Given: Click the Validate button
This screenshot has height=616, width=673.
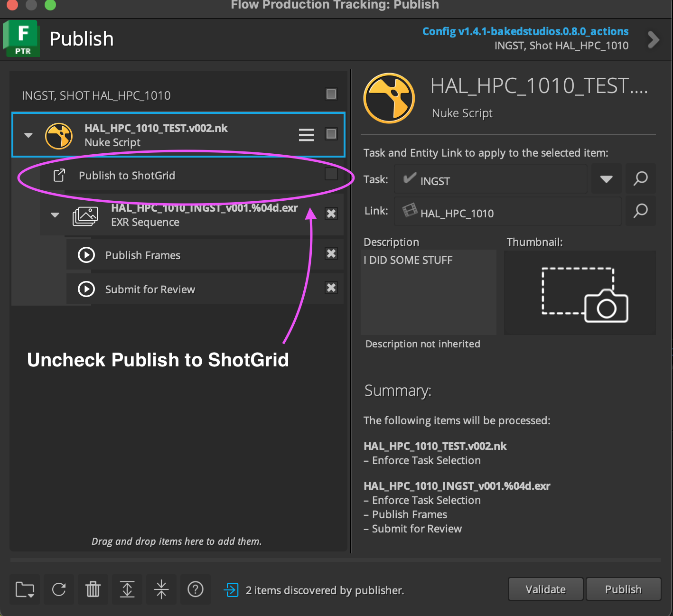Looking at the screenshot, I should click(545, 589).
